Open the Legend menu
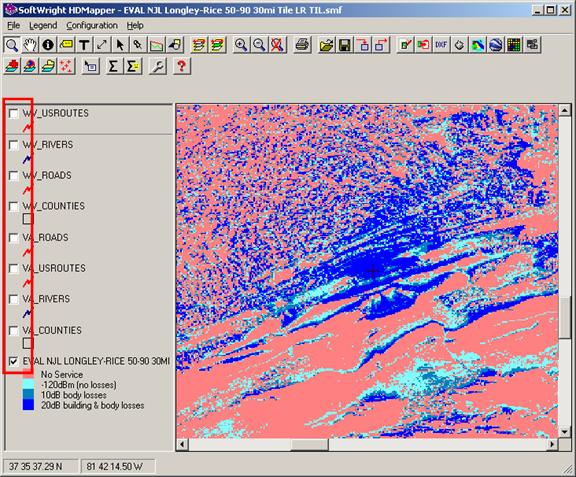576x477 pixels. point(43,25)
